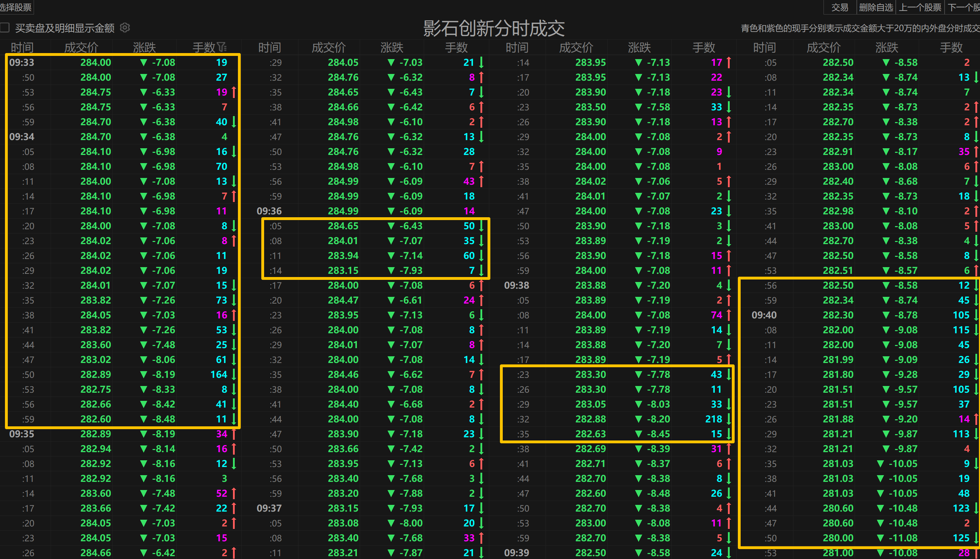Click green down arrow beside 164 lots

(x=234, y=375)
